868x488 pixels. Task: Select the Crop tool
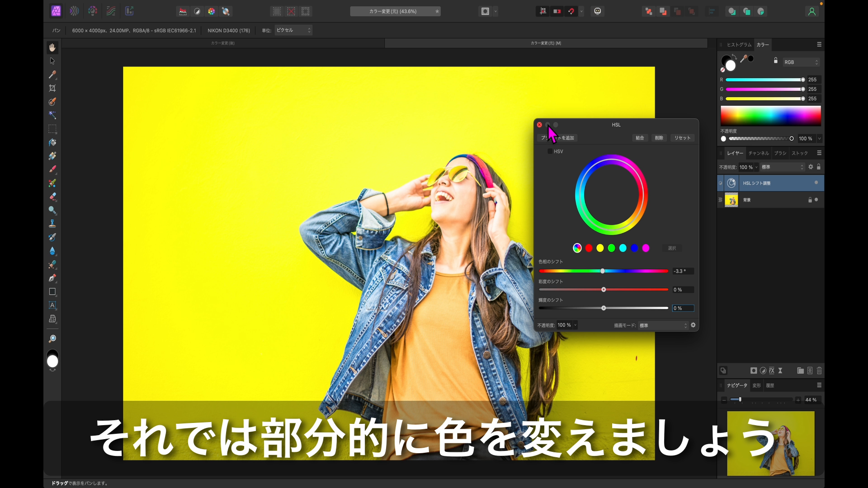coord(52,89)
